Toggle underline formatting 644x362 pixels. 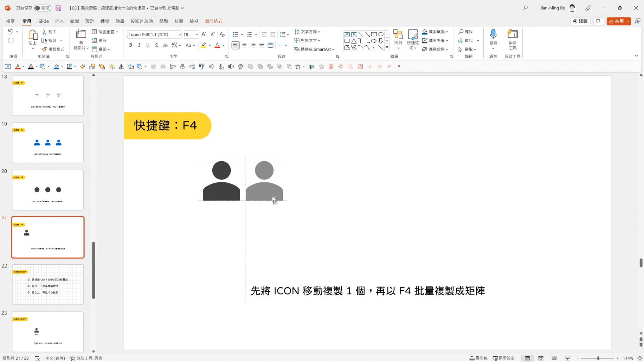pyautogui.click(x=148, y=45)
